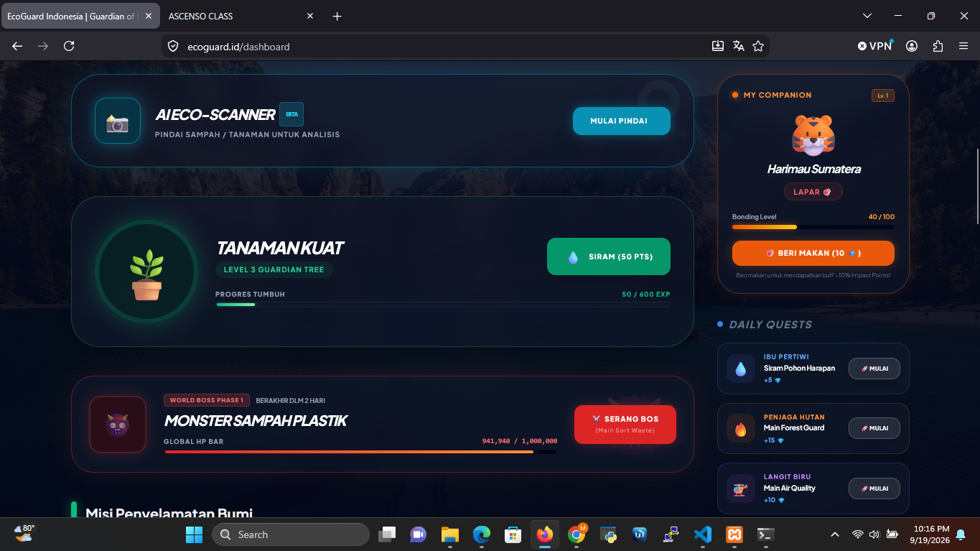The image size is (980, 551).
Task: Start the Siram Pohon Harapan quest
Action: [874, 369]
